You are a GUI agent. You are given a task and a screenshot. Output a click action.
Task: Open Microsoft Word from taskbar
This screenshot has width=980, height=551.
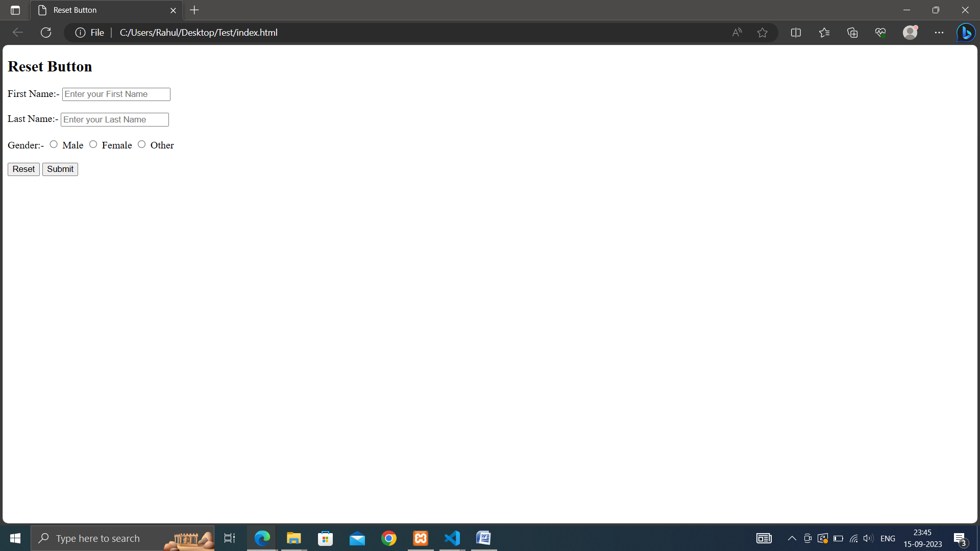pyautogui.click(x=484, y=538)
